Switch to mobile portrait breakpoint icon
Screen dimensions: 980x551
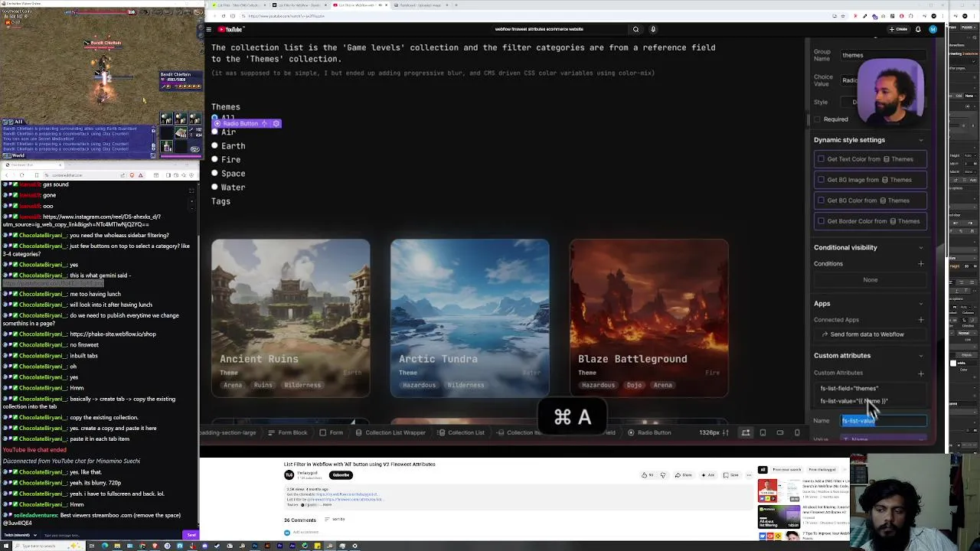797,433
